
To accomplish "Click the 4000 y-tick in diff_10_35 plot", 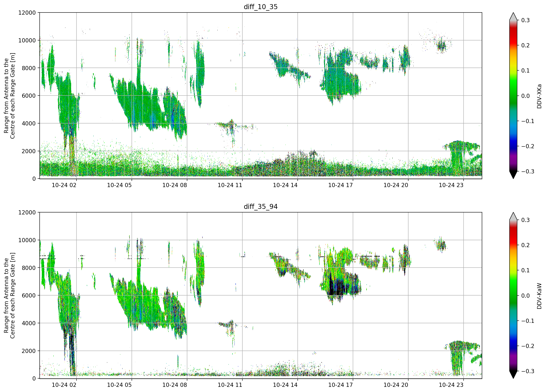I will point(29,123).
